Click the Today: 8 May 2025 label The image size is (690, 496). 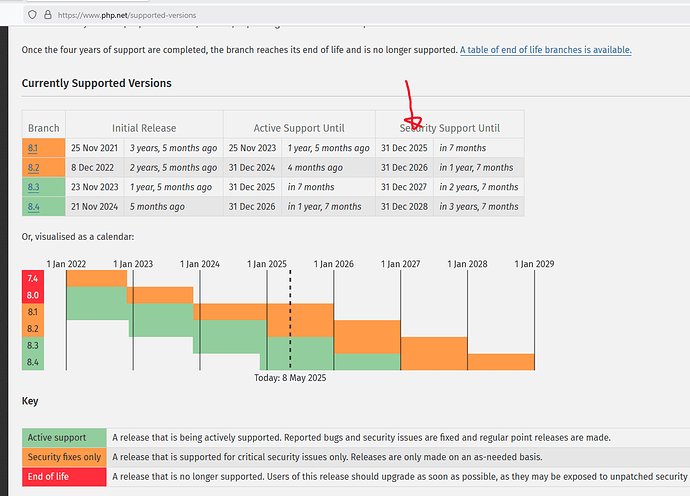tap(290, 378)
